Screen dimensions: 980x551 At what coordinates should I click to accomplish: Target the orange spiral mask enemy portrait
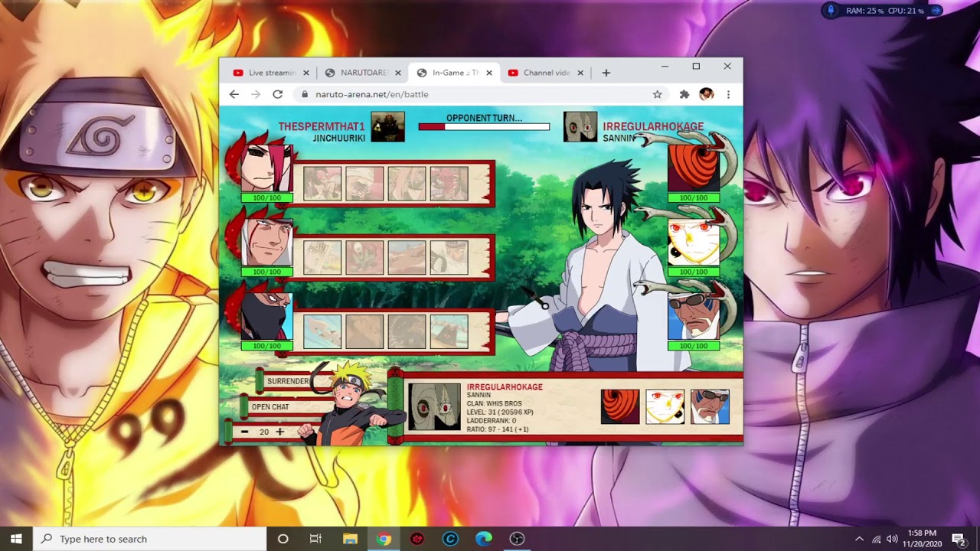click(x=694, y=168)
